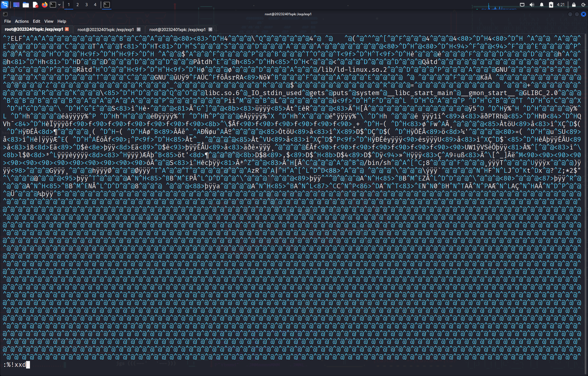The height and width of the screenshot is (376, 588).
Task: Open the Kali applications menu
Action: point(5,5)
